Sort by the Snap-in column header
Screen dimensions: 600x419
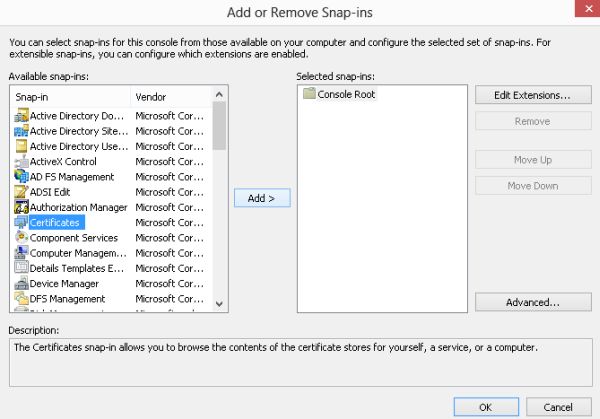pos(71,97)
